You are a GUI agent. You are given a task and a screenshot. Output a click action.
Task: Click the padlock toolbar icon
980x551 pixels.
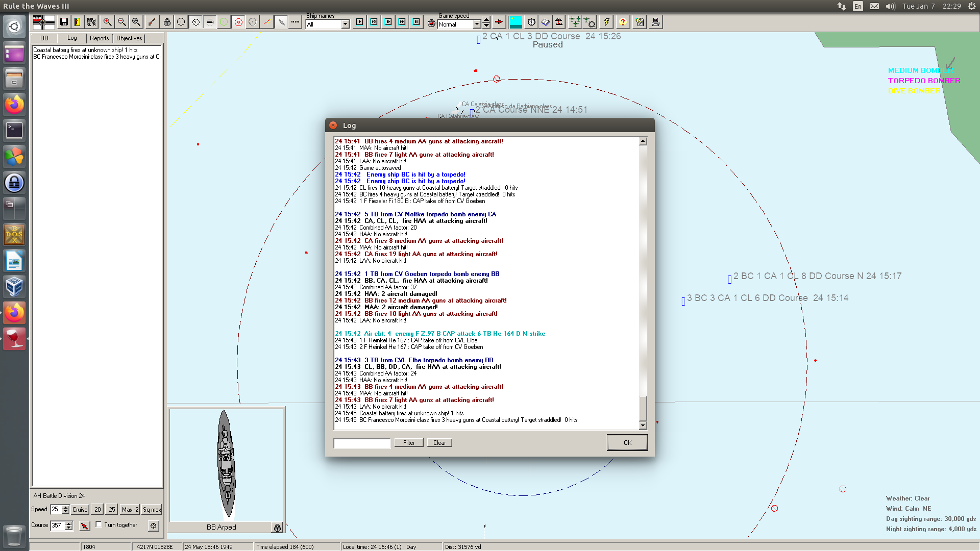167,22
